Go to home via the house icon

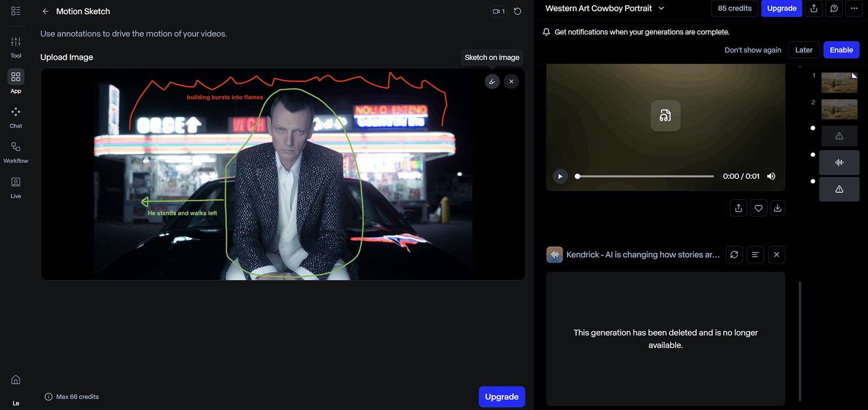(16, 380)
